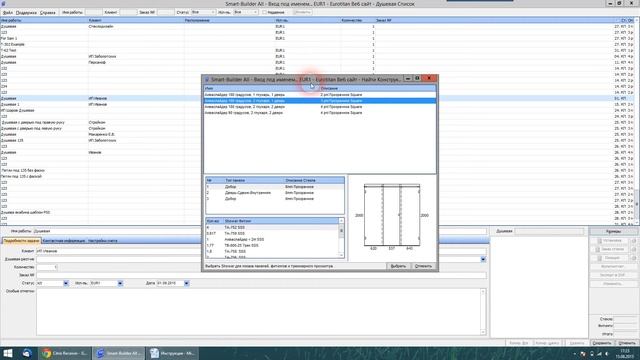Switch to Smart Builder taskbar item

(119, 353)
